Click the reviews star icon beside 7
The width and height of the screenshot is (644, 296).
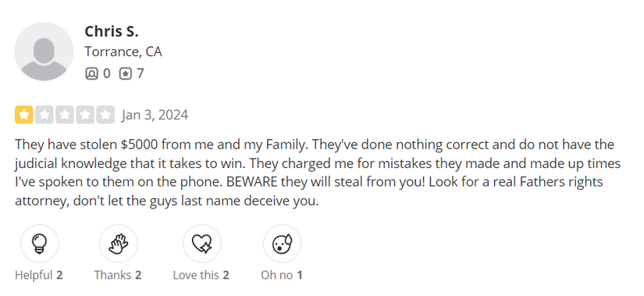point(125,73)
